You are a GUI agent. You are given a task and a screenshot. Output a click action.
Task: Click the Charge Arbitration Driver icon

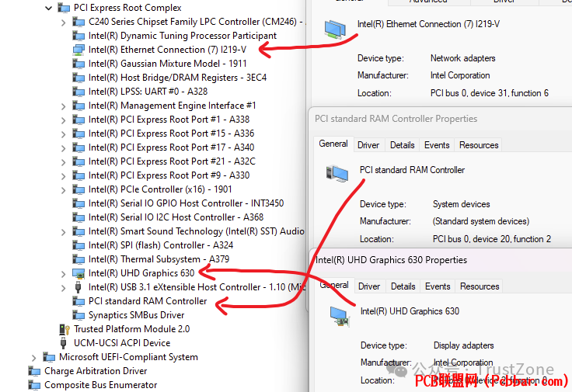tap(35, 371)
